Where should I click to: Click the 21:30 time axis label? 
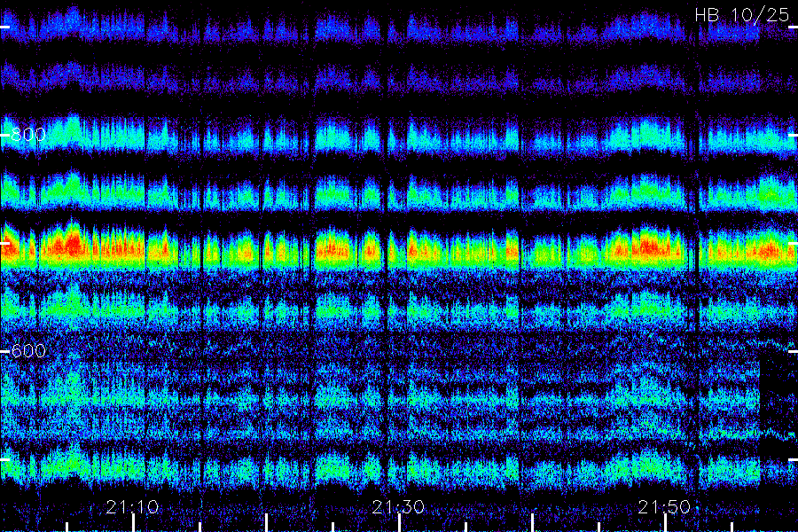tap(398, 507)
